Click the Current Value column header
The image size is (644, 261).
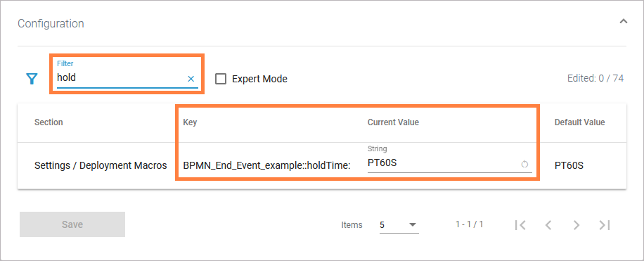(393, 122)
